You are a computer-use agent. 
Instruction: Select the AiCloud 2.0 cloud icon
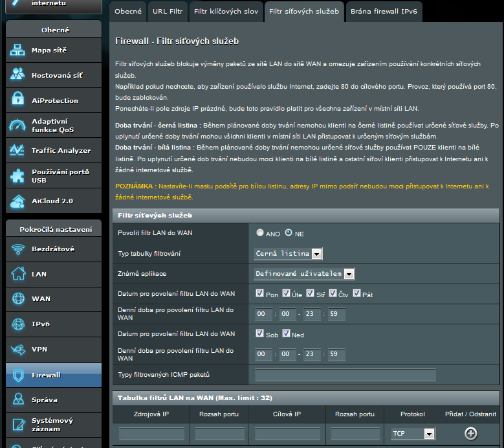pos(17,201)
